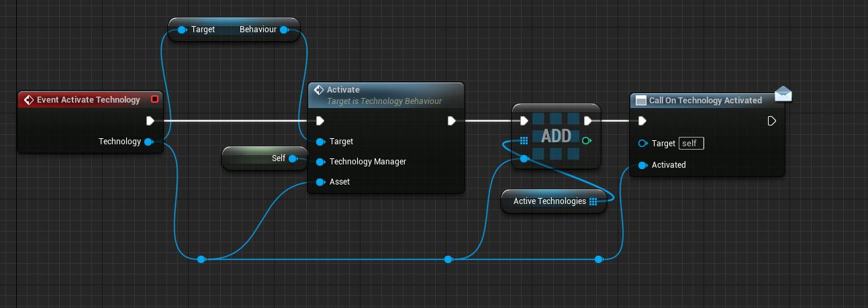Click the envelope icon on Call On Technology Activated
Viewport: 868px width, 308px height.
coord(783,94)
